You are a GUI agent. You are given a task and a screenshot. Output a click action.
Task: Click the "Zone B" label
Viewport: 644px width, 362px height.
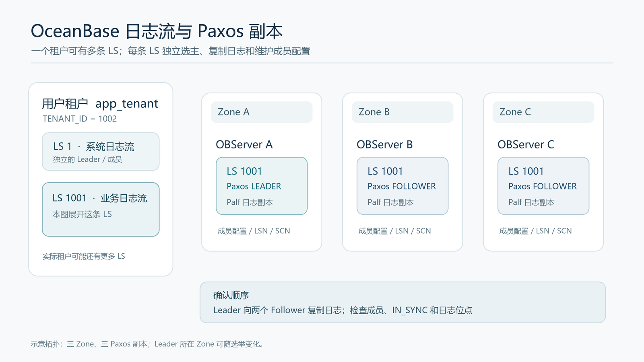click(402, 112)
